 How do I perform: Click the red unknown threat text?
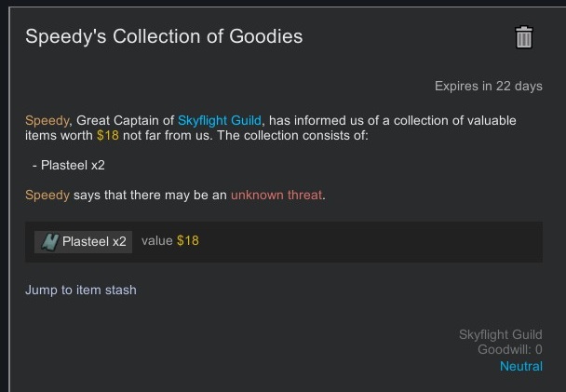[x=276, y=195]
